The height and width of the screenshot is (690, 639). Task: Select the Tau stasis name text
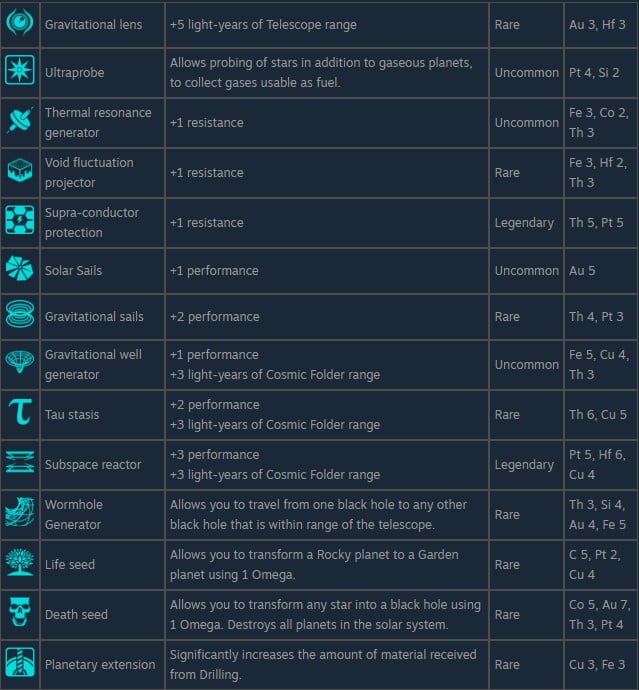click(72, 414)
